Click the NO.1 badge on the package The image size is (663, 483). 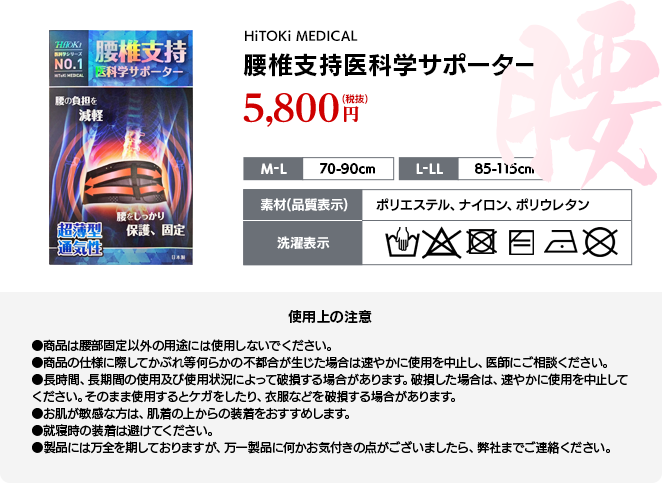click(x=68, y=63)
